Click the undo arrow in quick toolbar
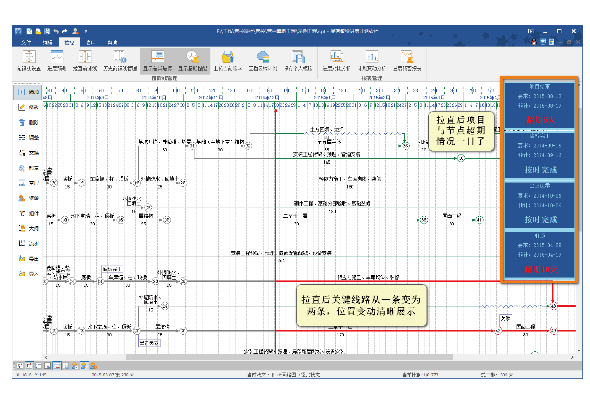Screen dimensions: 590x400 pyautogui.click(x=56, y=31)
